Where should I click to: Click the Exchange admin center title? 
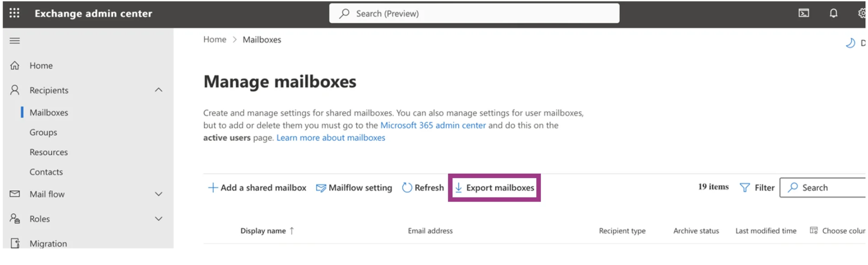93,13
